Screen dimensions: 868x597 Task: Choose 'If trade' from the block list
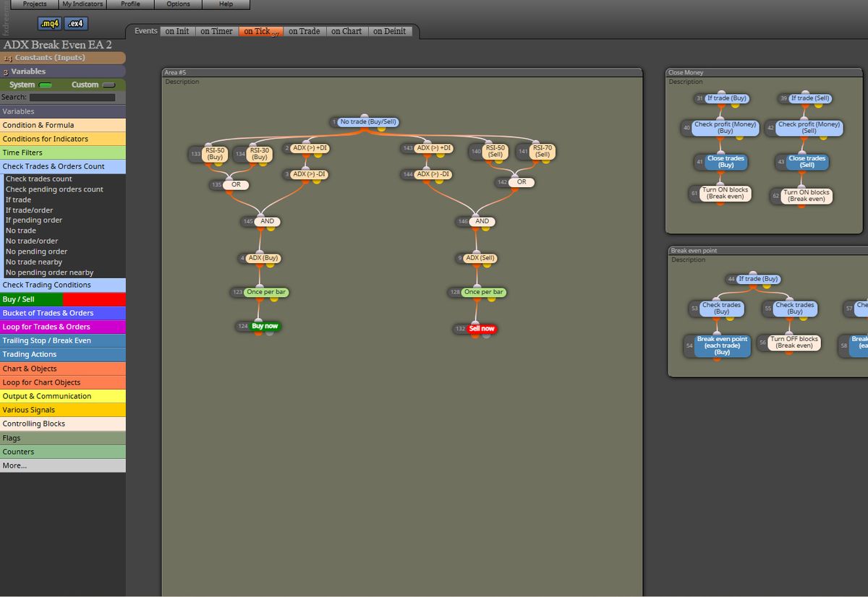(x=19, y=199)
